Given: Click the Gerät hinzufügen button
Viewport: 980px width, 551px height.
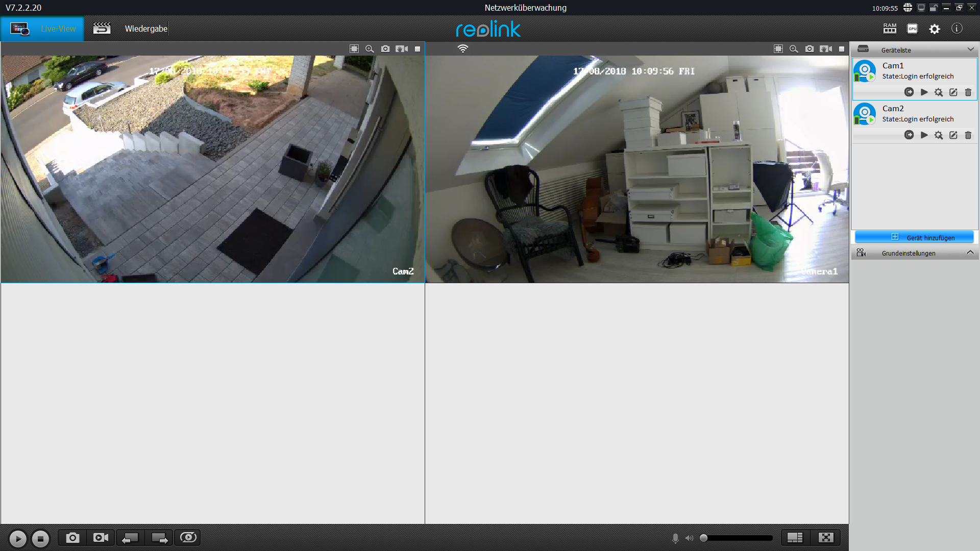Looking at the screenshot, I should [914, 238].
